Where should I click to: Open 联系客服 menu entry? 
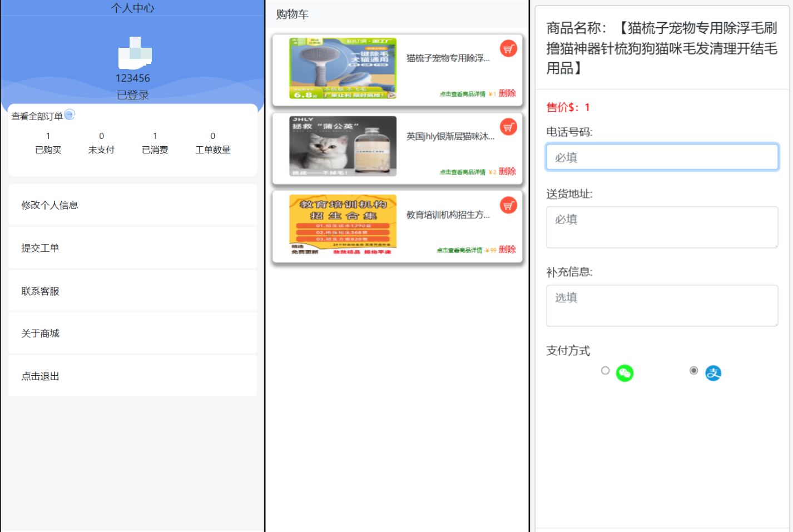(132, 291)
